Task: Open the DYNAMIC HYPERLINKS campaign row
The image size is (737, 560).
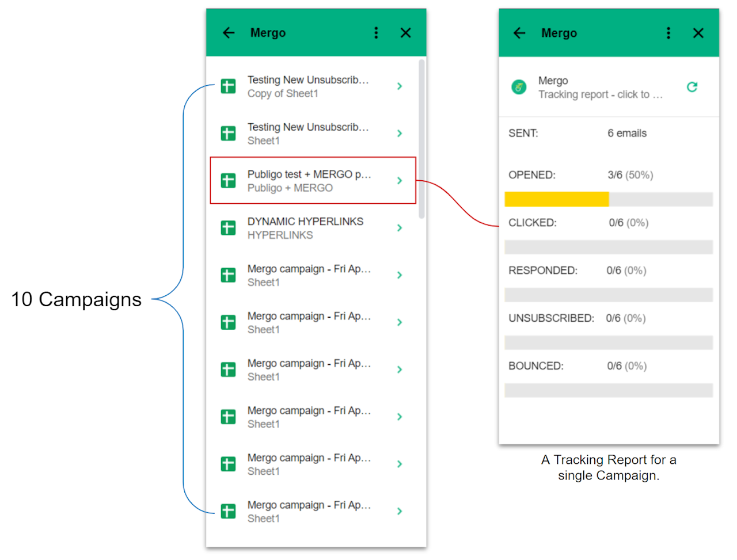Action: point(313,228)
